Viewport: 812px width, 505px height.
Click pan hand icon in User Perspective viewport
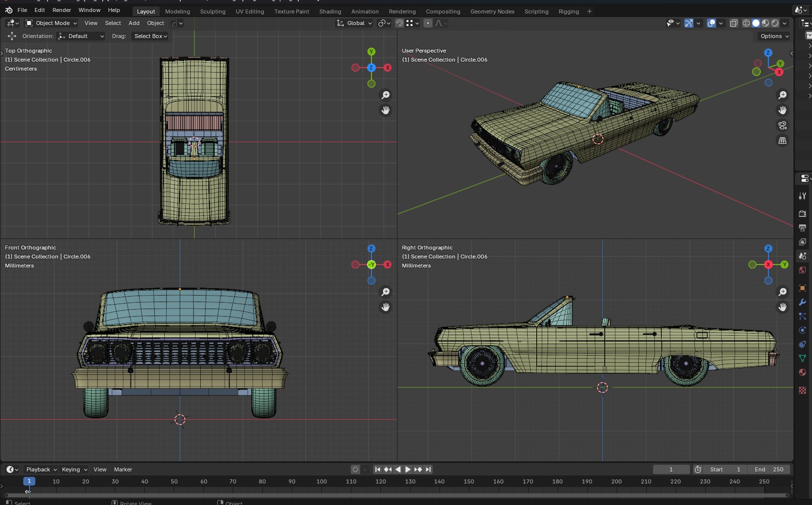tap(782, 110)
